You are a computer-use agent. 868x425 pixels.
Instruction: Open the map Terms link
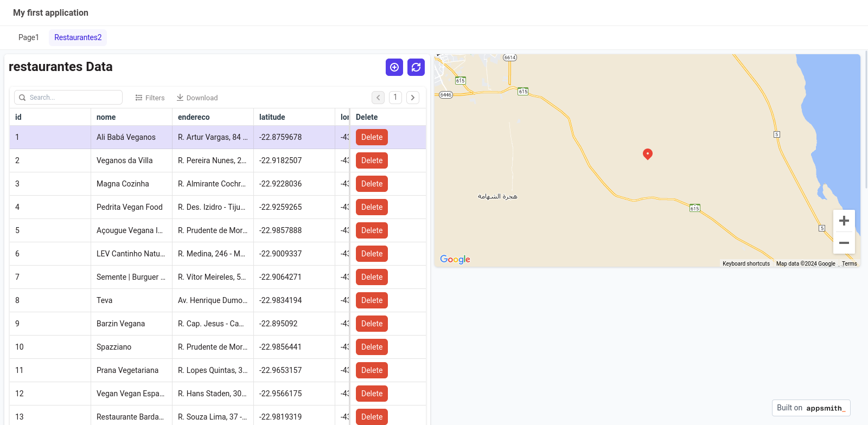coord(849,264)
